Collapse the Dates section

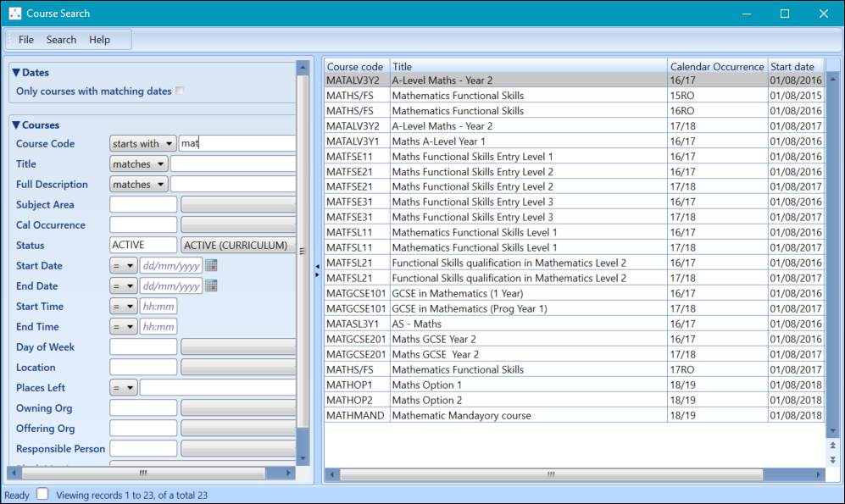[x=16, y=73]
